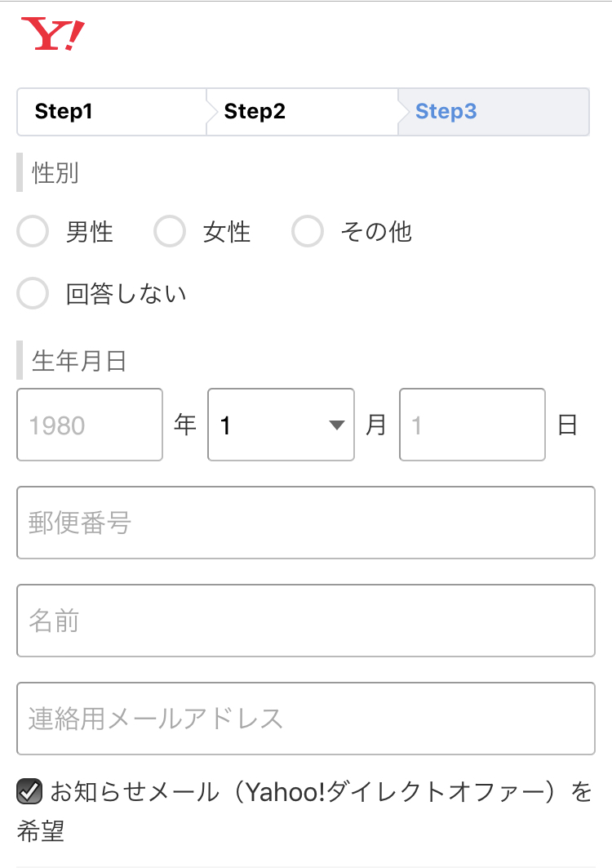Viewport: 612px width, 868px height.
Task: Click the 生年月日 section heading
Action: point(79,361)
